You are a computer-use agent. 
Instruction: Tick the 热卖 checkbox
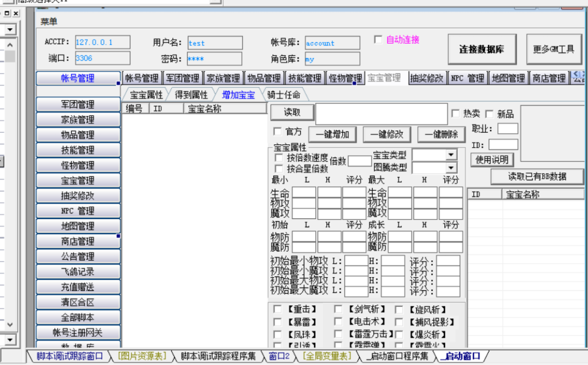[455, 113]
